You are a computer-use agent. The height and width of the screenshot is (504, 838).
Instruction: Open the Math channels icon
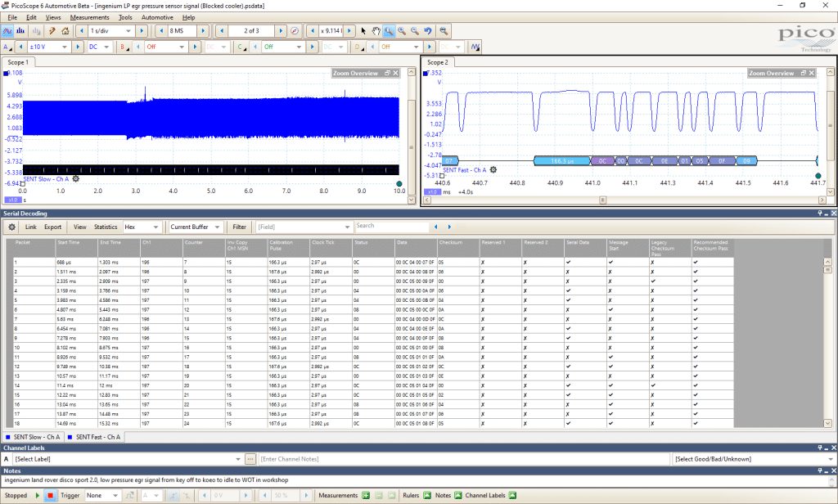coord(475,47)
